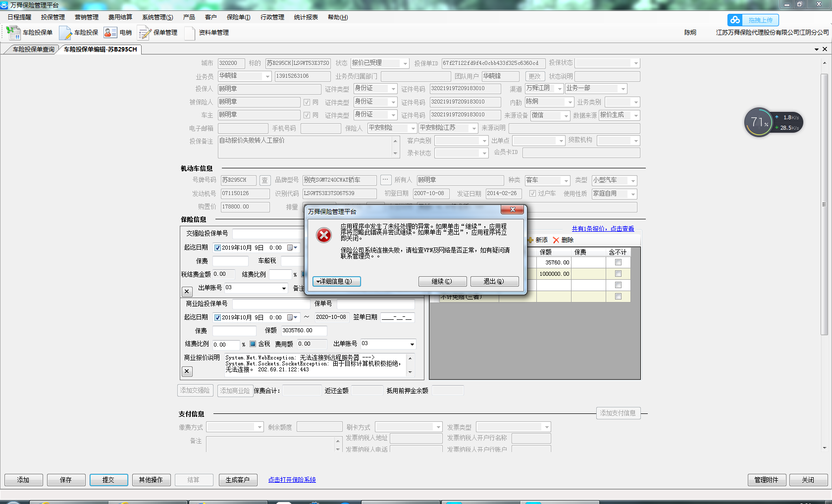Click the red X 删除 icon
Screen dimensions: 832x504
(x=556, y=240)
